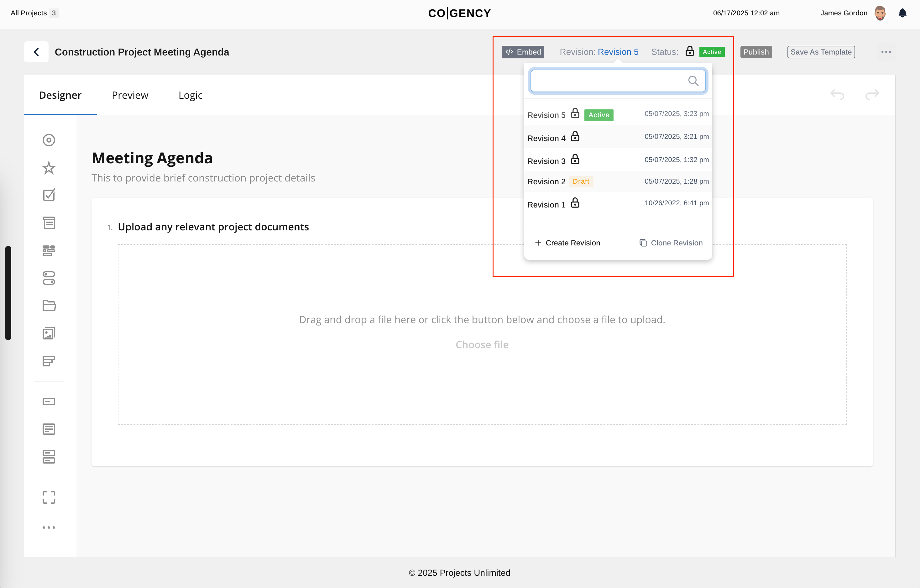Click the folder file-upload element icon

[49, 306]
